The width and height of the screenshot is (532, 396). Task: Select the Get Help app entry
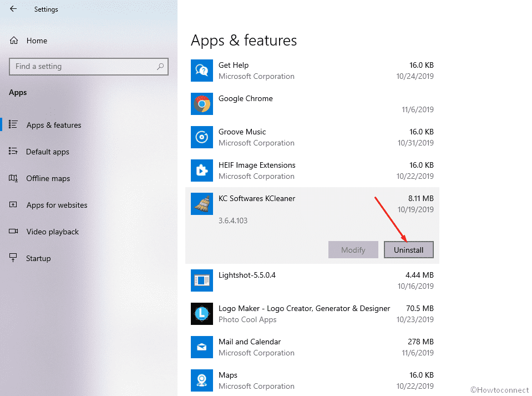click(312, 71)
